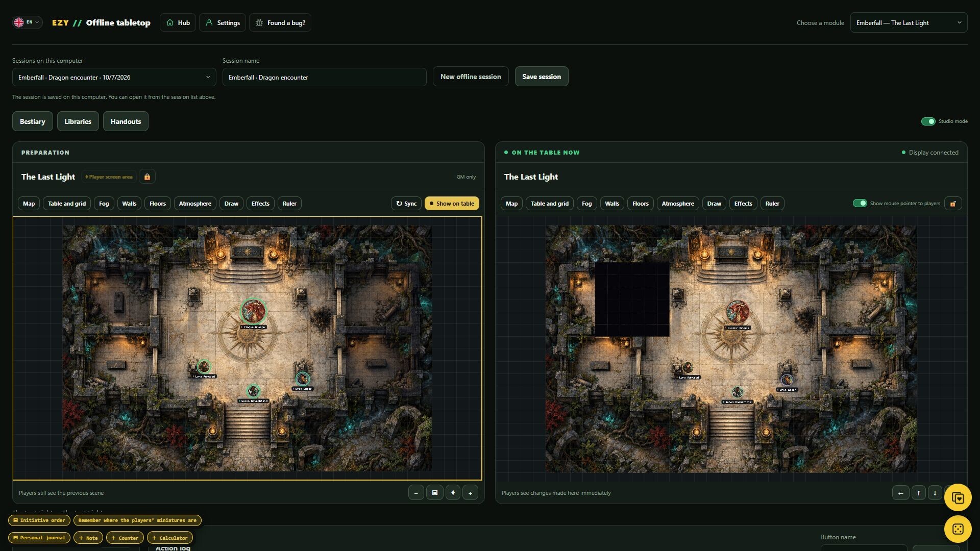
Task: Click the unlock icon in the On the table toolbar
Action: (952, 204)
